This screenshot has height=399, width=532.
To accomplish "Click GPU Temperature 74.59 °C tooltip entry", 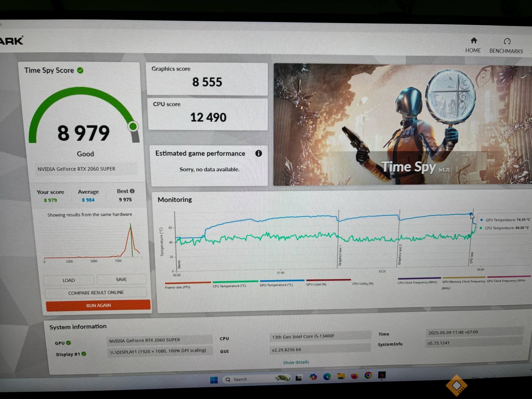I will 505,220.
